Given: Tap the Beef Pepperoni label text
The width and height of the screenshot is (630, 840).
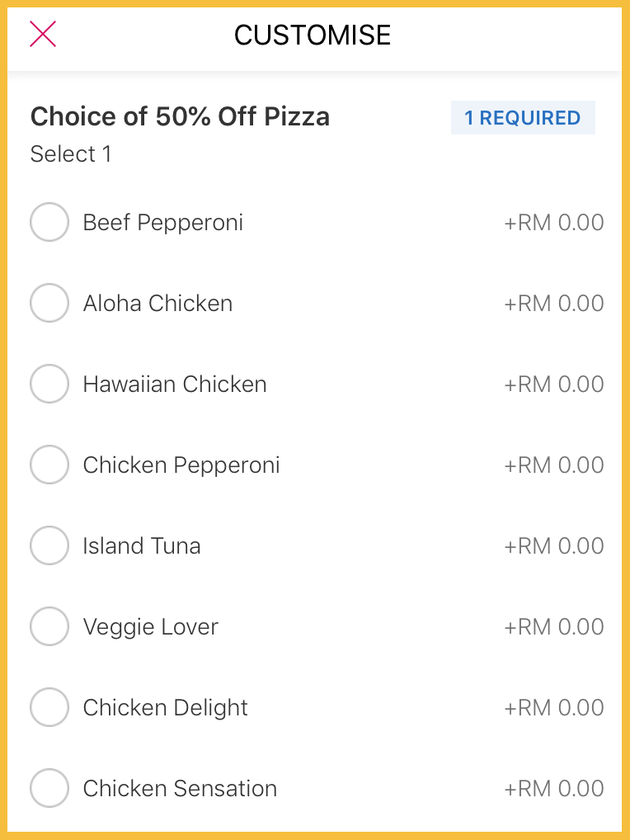Looking at the screenshot, I should (x=162, y=223).
